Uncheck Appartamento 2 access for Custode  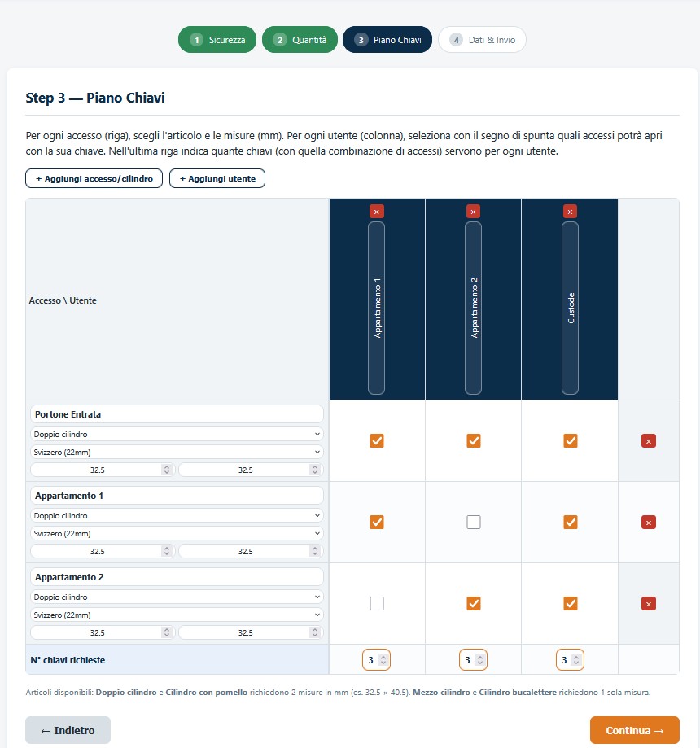[571, 603]
